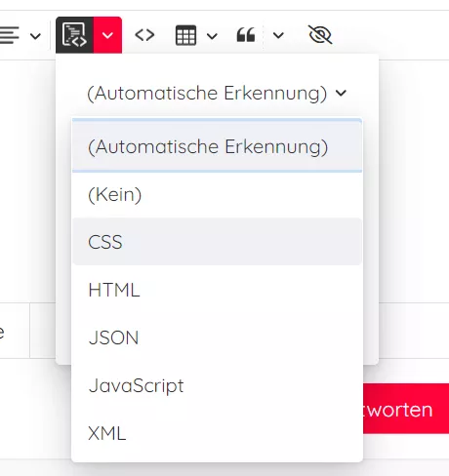Viewport: 449px width, 476px height.
Task: Expand the quote options chevron
Action: [x=278, y=35]
